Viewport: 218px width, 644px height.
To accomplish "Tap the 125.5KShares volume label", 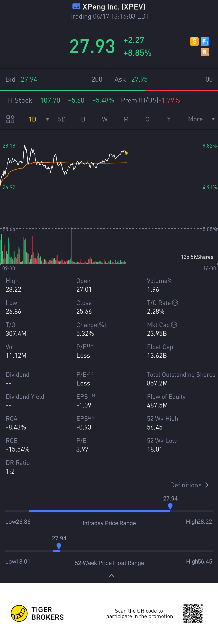I will (197, 257).
